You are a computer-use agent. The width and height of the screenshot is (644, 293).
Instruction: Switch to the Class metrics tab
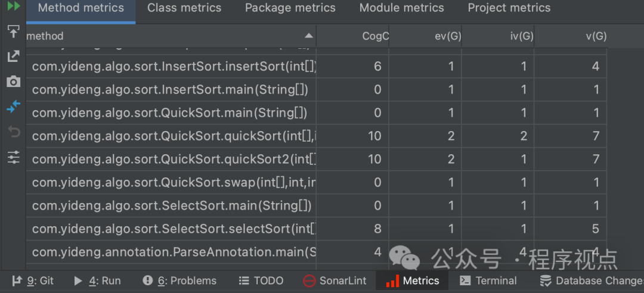(x=184, y=8)
